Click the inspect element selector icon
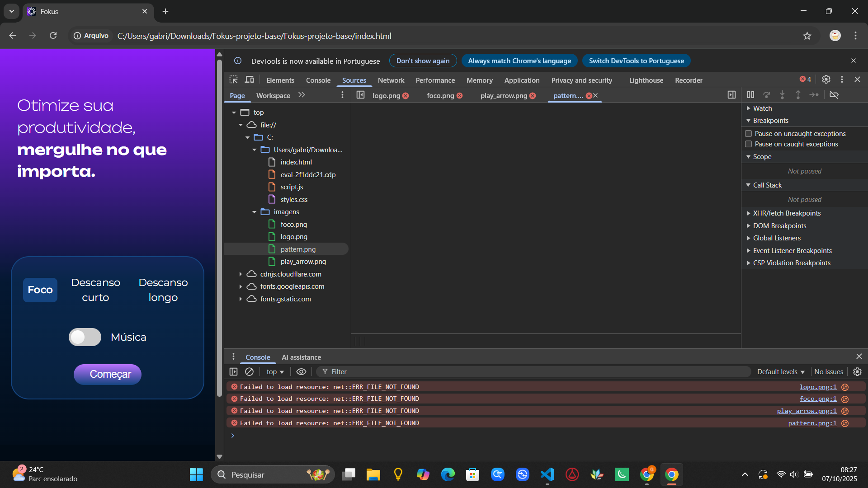Image resolution: width=868 pixels, height=488 pixels. click(x=233, y=80)
